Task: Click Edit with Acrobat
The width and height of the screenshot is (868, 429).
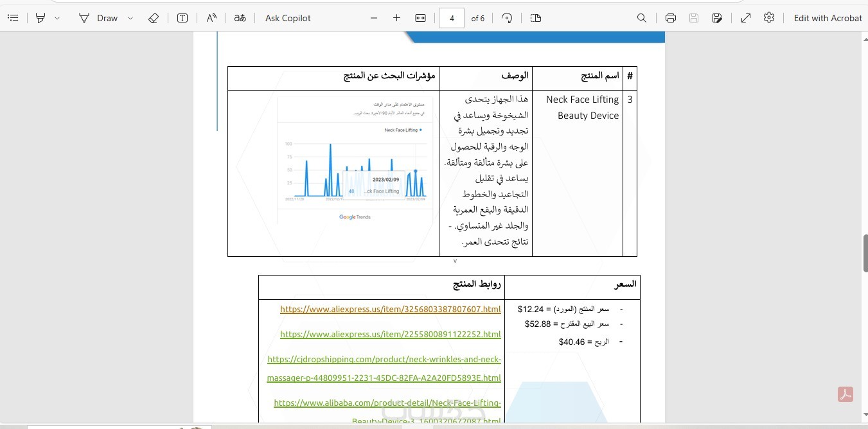Action: [x=828, y=18]
